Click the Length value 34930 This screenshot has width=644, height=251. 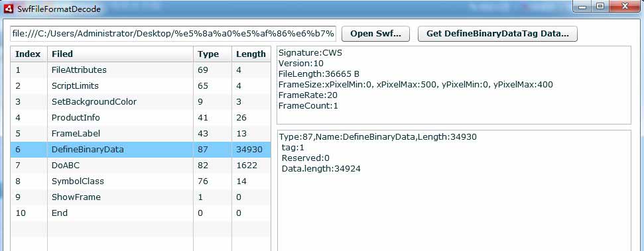tap(249, 150)
